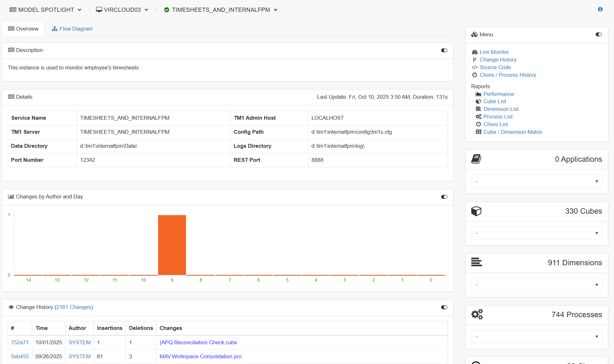This screenshot has height=364, width=614.
Task: Open the }APQ Reconciliation Check.cubx change
Action: (198, 342)
